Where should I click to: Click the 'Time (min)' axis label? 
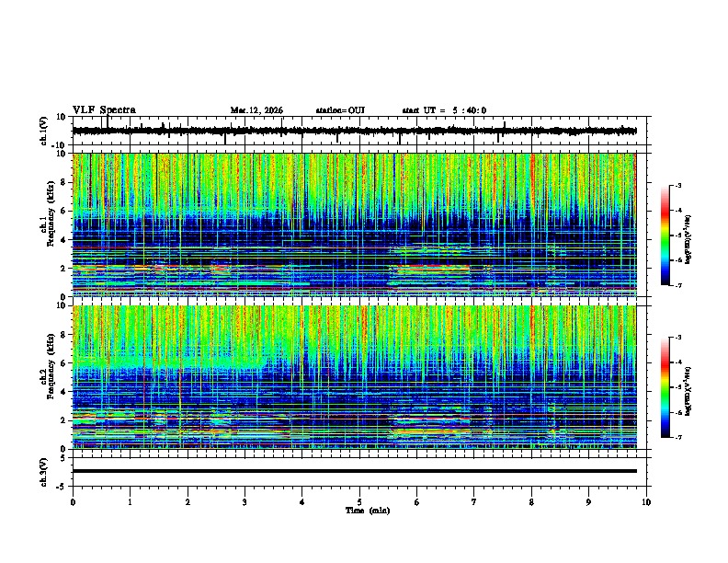coord(368,511)
